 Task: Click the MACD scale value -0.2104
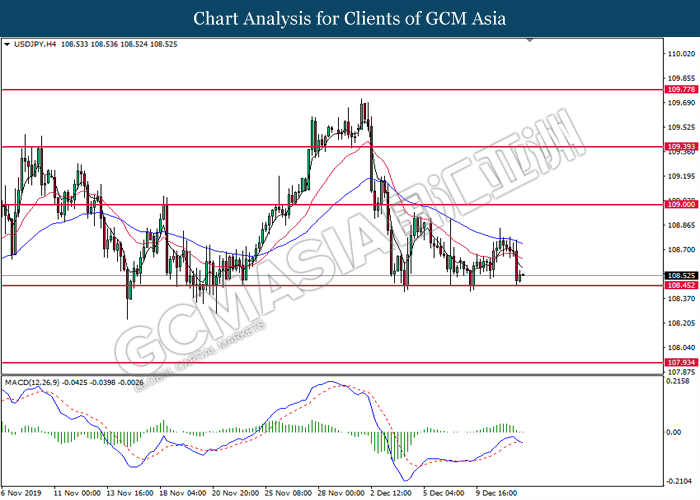coord(678,481)
